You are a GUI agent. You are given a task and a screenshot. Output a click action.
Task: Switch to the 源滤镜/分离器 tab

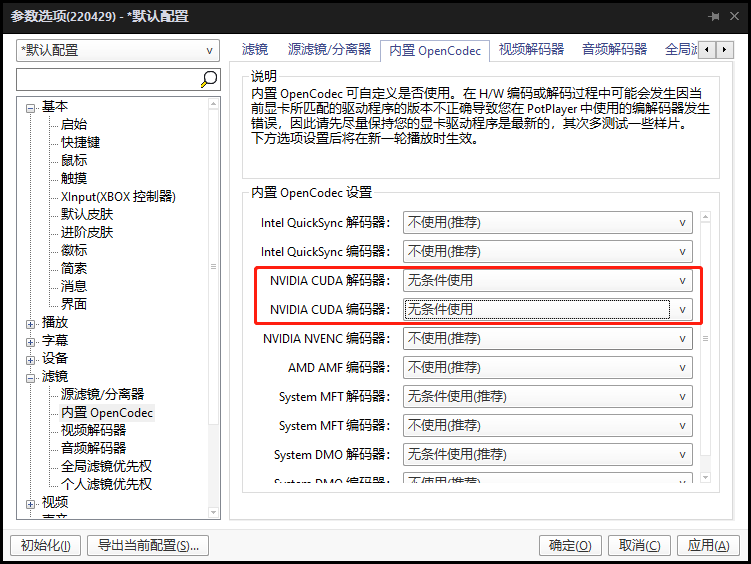coord(330,49)
